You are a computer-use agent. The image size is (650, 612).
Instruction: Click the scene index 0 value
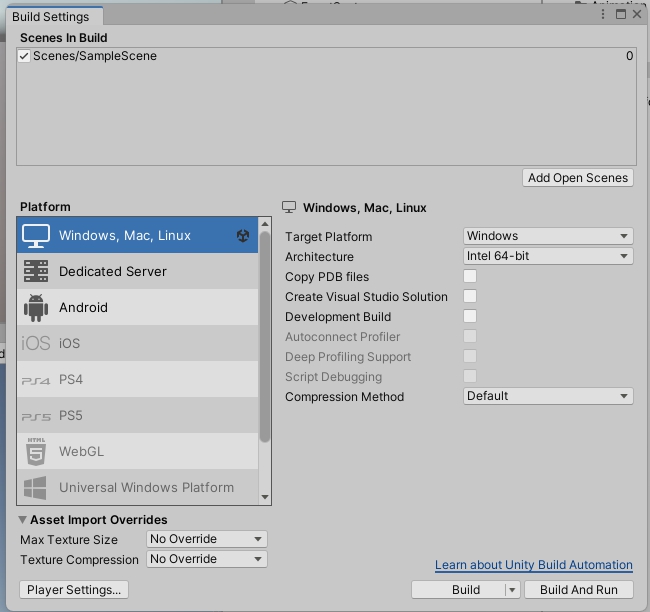tap(629, 56)
